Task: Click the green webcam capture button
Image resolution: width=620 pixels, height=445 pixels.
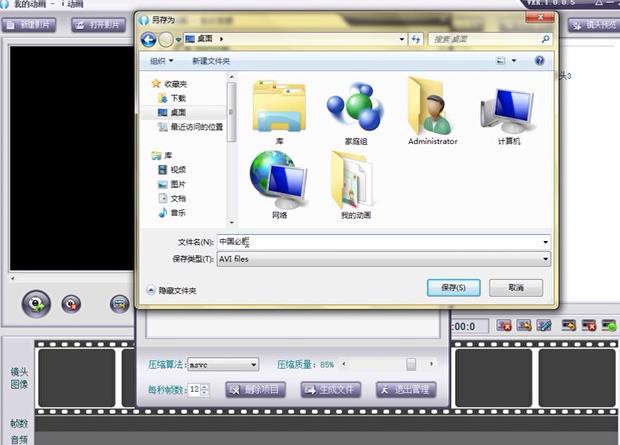Action: click(x=36, y=303)
